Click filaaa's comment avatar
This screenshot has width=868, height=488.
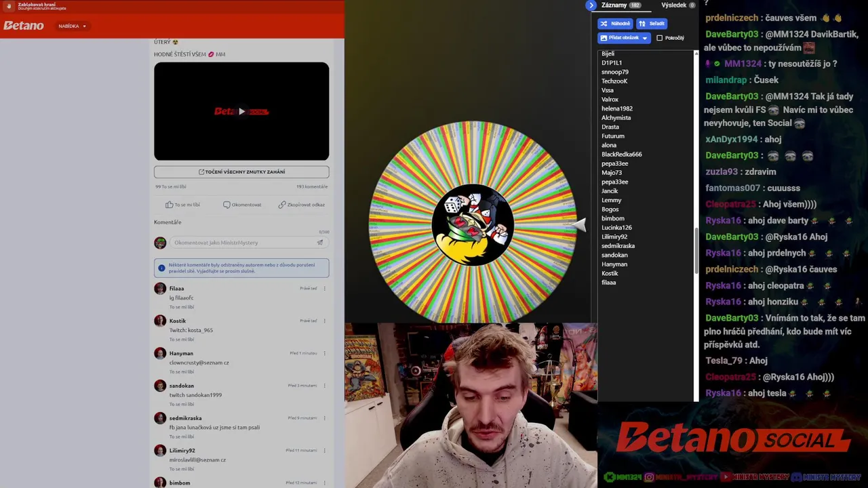[x=160, y=289]
